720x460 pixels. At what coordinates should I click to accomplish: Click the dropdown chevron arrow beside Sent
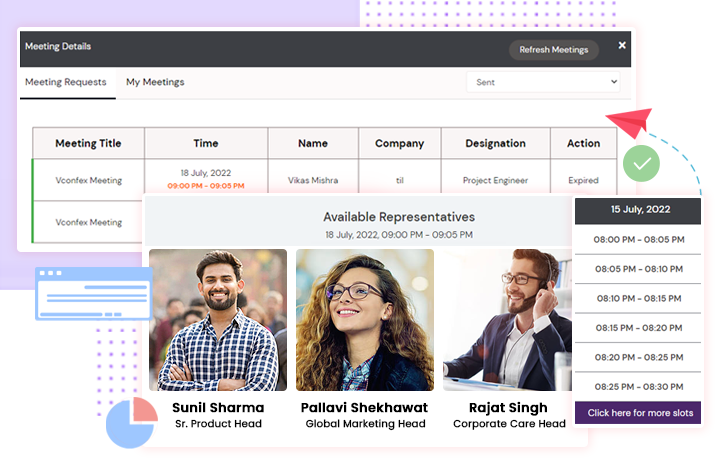(613, 82)
